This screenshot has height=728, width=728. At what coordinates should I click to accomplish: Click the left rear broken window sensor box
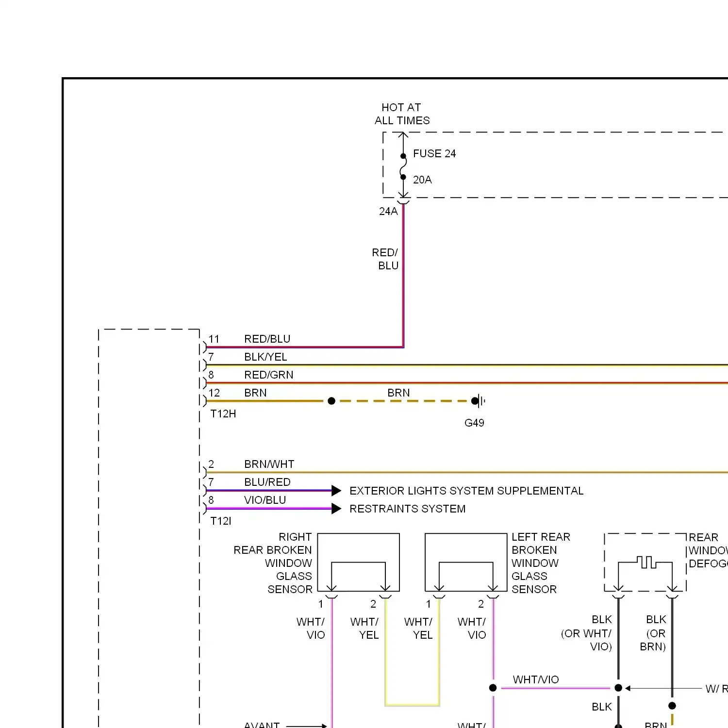coord(466,563)
